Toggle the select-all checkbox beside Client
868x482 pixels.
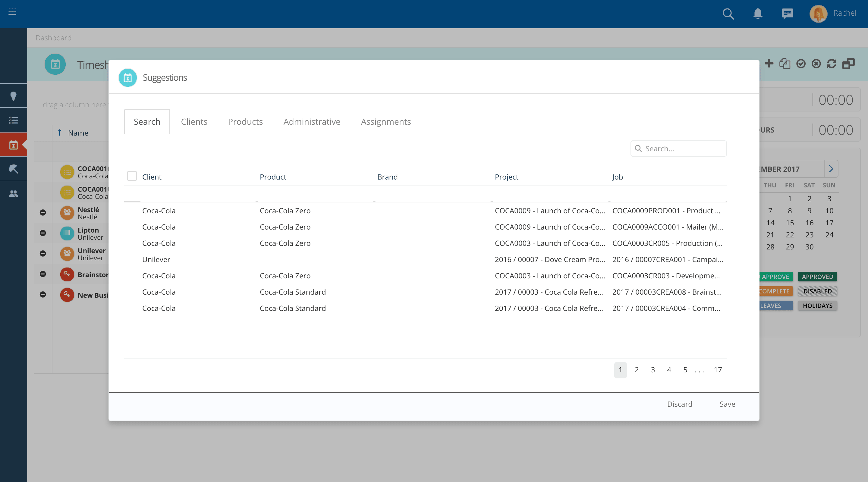click(132, 176)
